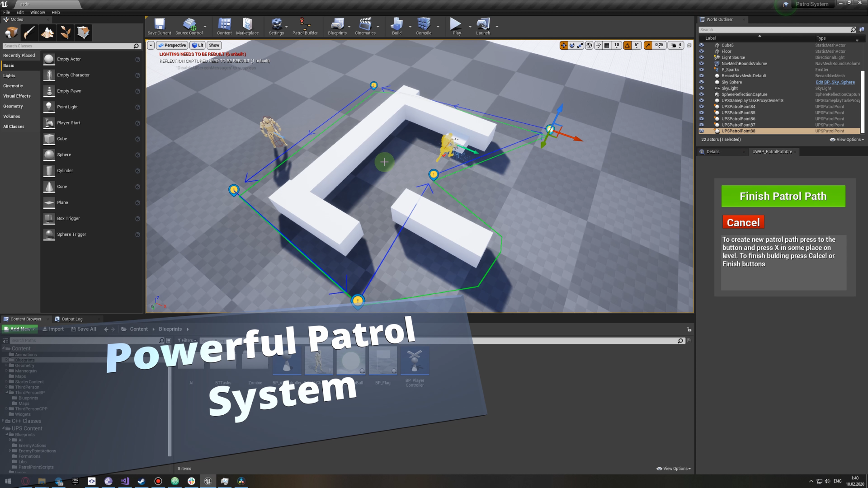This screenshot has height=488, width=868.
Task: Toggle Show options in viewport
Action: (213, 45)
